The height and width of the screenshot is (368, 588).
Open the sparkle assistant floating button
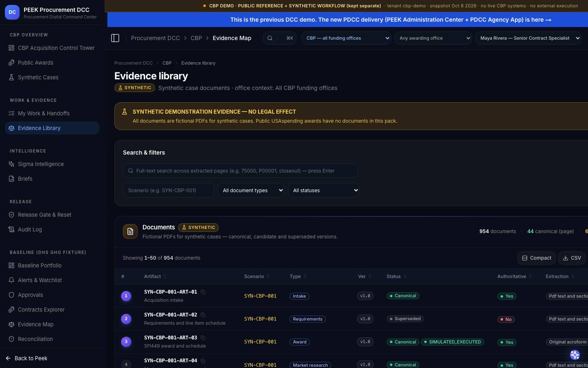[575, 355]
